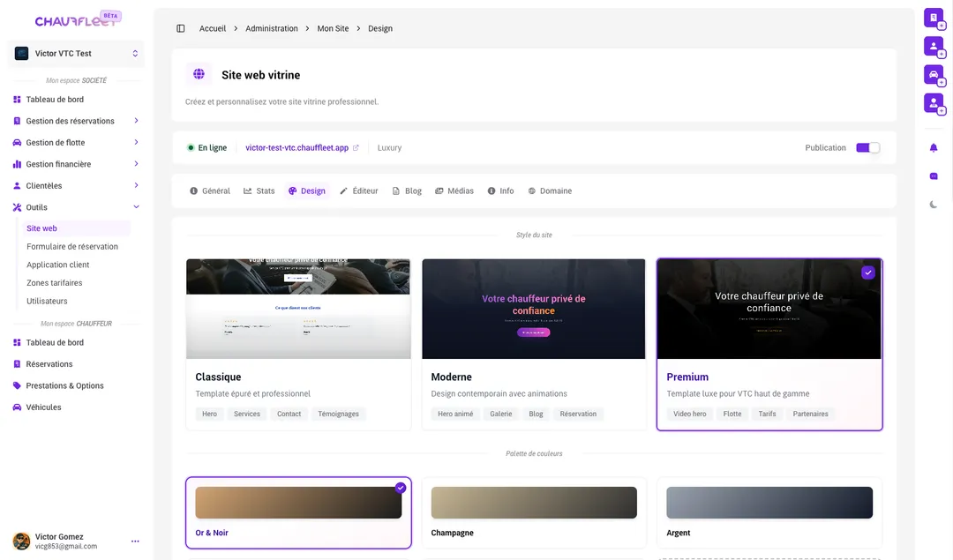Choose the Champagne color palette swatch
This screenshot has height=560, width=953.
coord(534,503)
